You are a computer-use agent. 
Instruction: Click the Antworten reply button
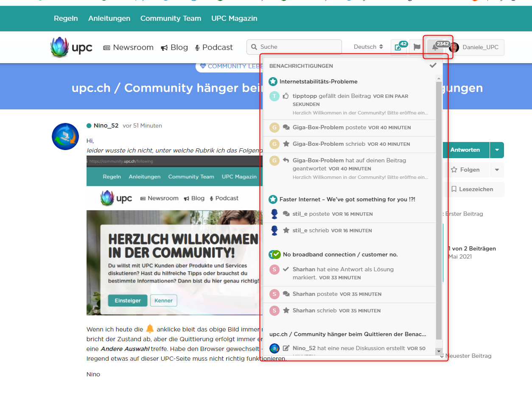point(465,150)
